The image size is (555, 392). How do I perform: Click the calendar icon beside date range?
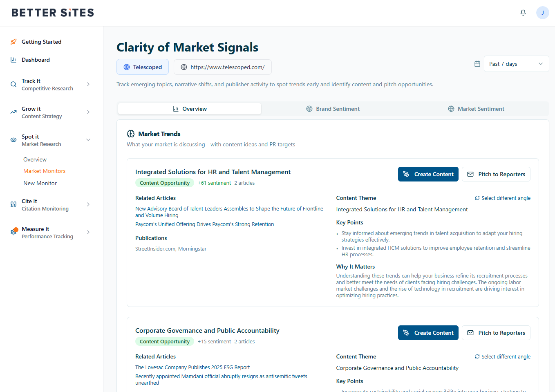click(x=477, y=64)
